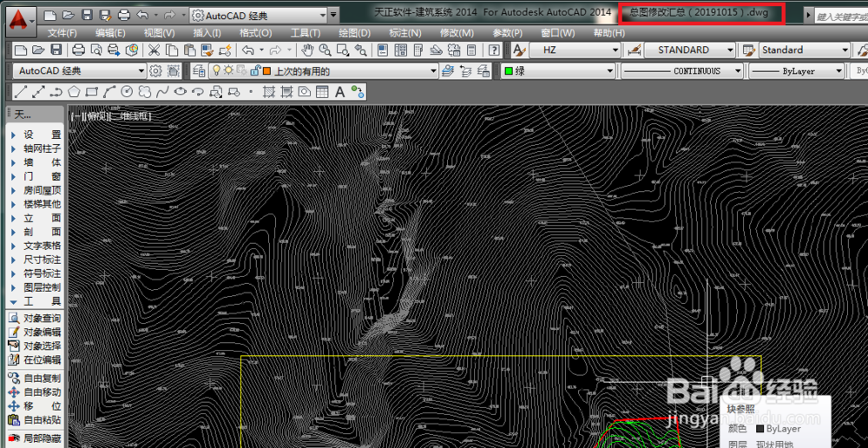Screen dimensions: 868x448
Task: Open the 标注(N) menu
Action: click(405, 33)
